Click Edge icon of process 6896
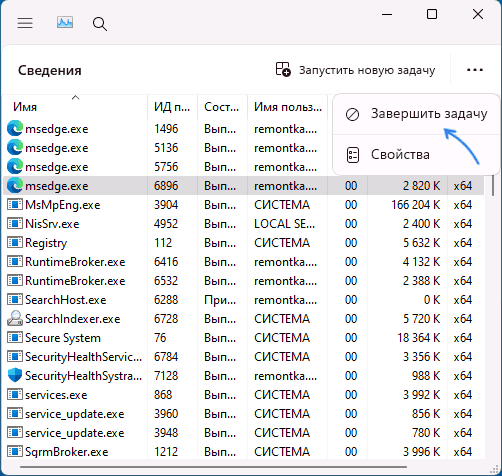502x476 pixels. (x=15, y=186)
